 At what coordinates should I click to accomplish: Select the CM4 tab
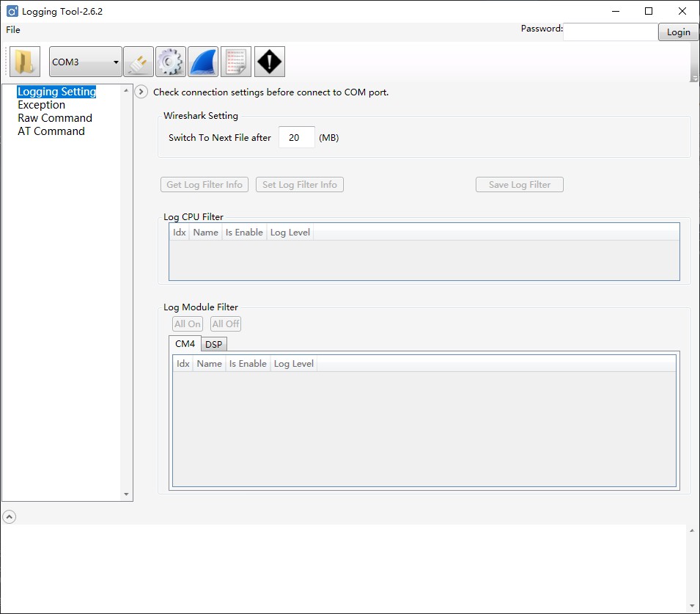(185, 343)
